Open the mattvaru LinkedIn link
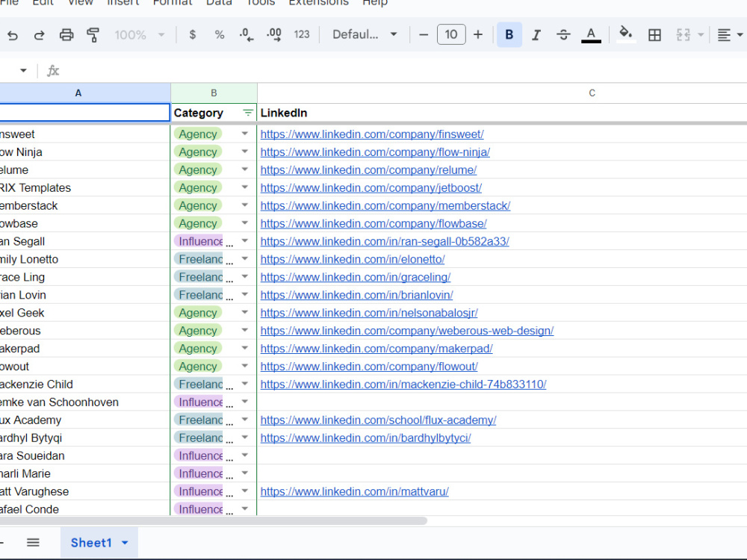Image resolution: width=747 pixels, height=560 pixels. [x=354, y=491]
